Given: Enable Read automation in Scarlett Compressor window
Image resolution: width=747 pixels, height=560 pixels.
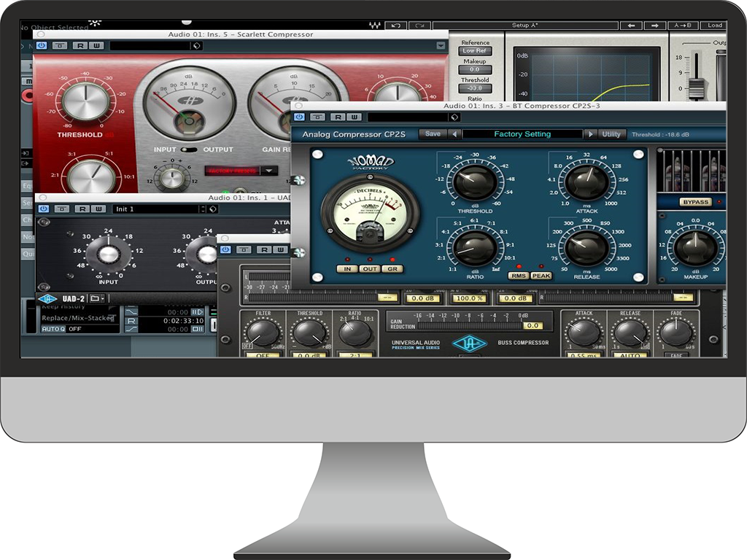Looking at the screenshot, I should pyautogui.click(x=80, y=46).
